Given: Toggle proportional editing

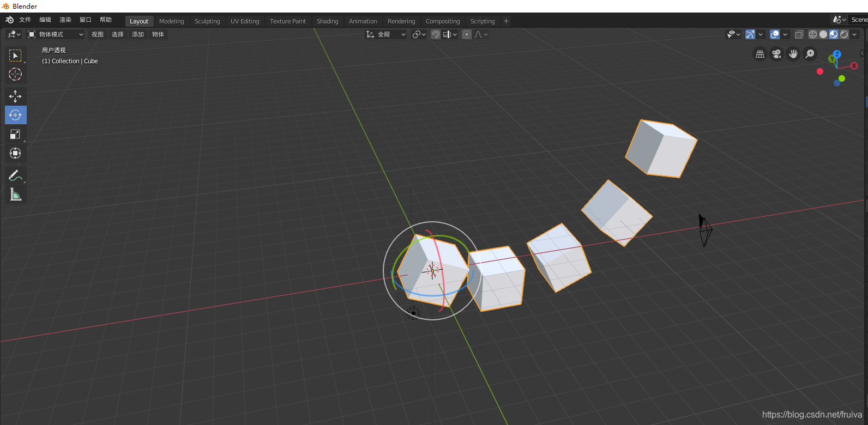Looking at the screenshot, I should point(467,34).
